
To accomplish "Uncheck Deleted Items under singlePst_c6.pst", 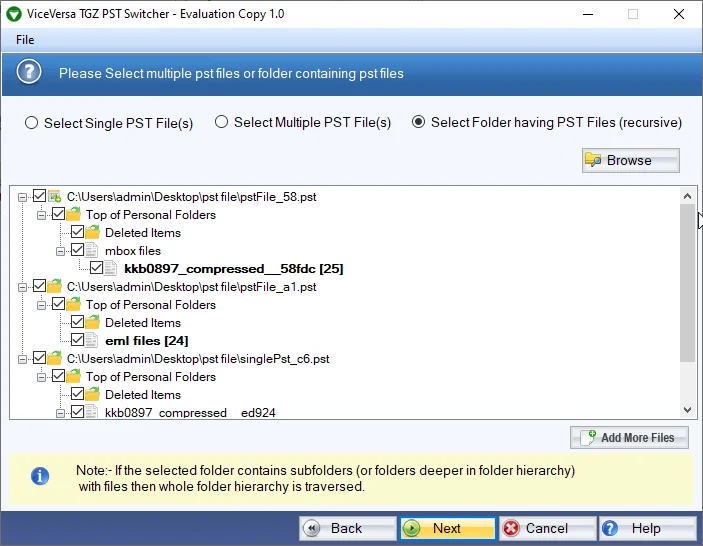I will [78, 394].
